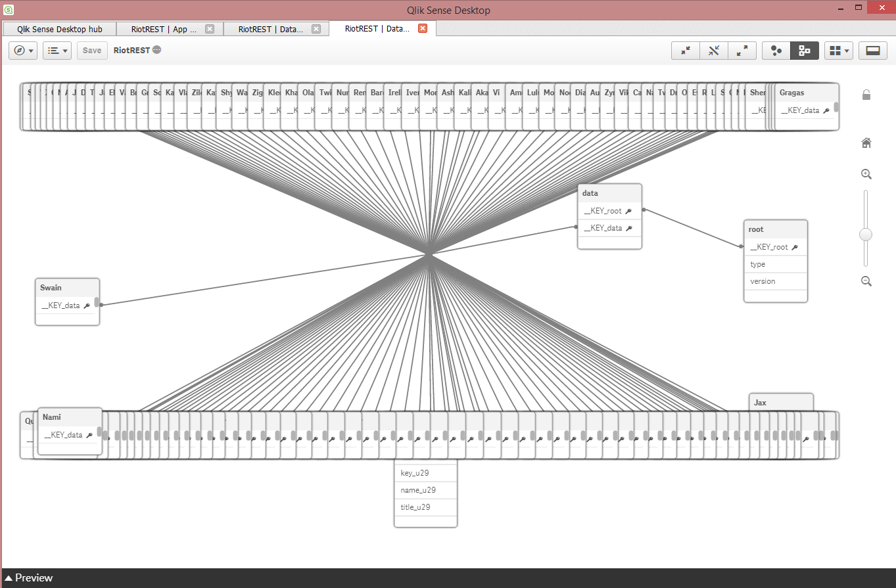896x588 pixels.
Task: Toggle the layout lock icon
Action: coord(866,94)
